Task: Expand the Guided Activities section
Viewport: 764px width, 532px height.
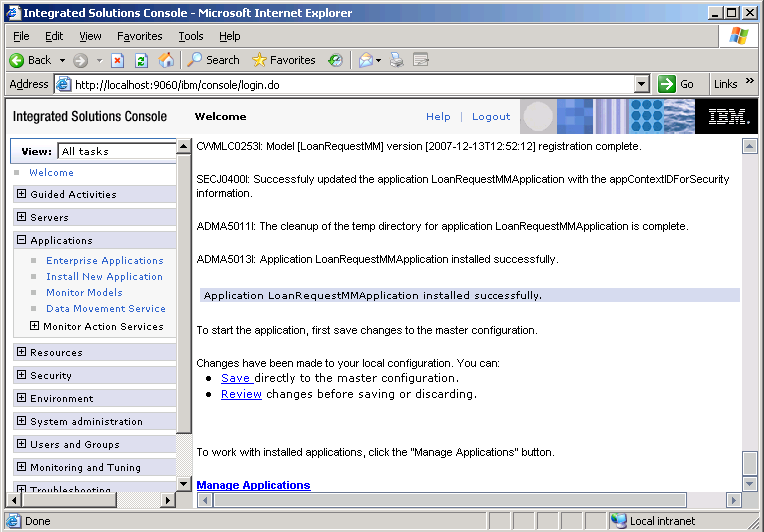Action: (21, 194)
